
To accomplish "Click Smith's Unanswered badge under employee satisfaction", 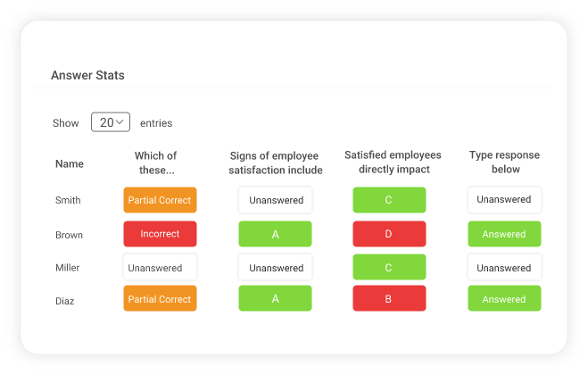I will (276, 200).
